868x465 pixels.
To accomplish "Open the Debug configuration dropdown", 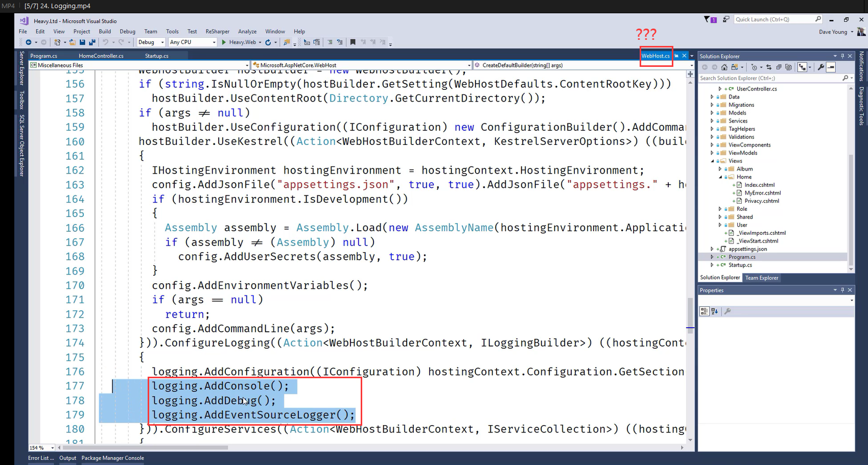I will 151,42.
